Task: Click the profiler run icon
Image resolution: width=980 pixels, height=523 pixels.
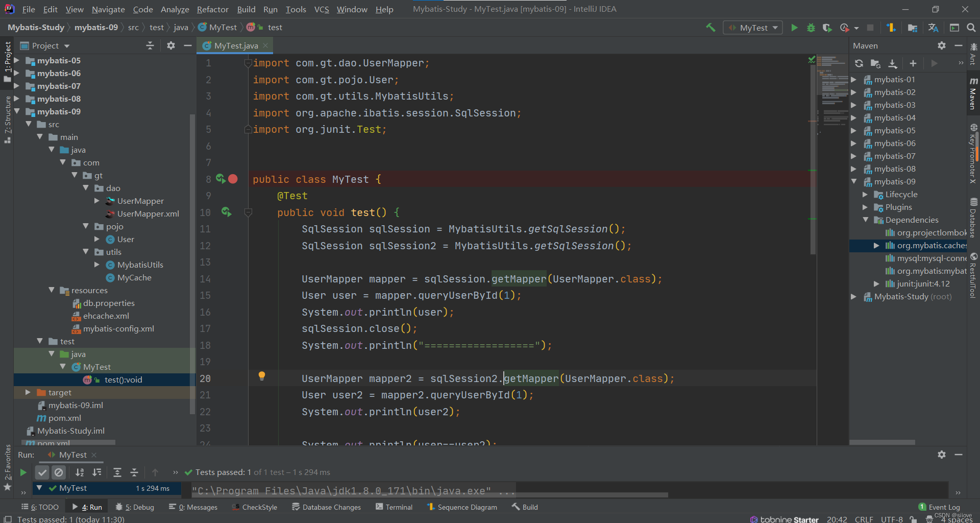Action: 845,28
